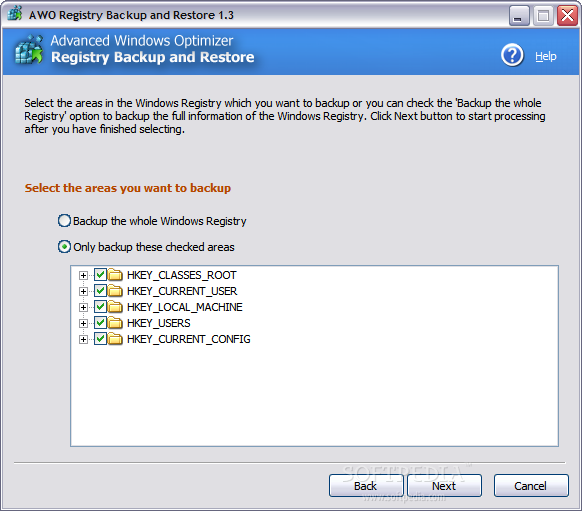This screenshot has height=511, width=582.
Task: Uncheck the HKEY_CURRENT_USER checkbox
Action: point(100,291)
